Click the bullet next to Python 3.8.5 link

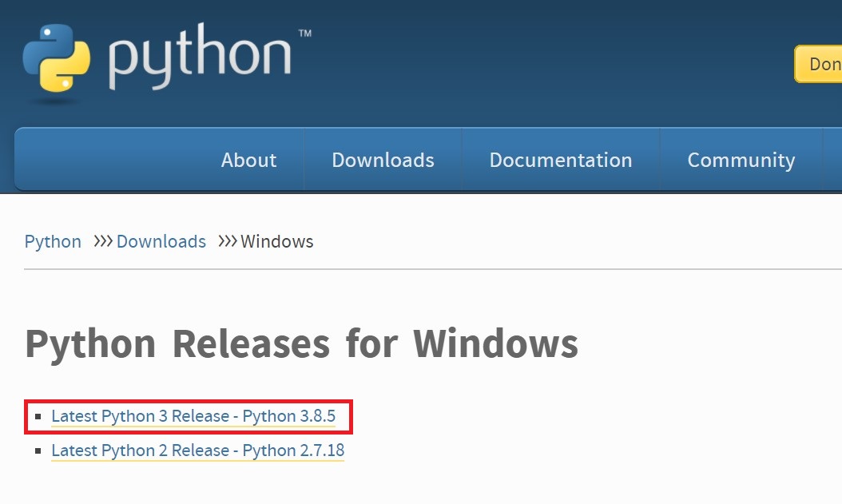pyautogui.click(x=38, y=416)
